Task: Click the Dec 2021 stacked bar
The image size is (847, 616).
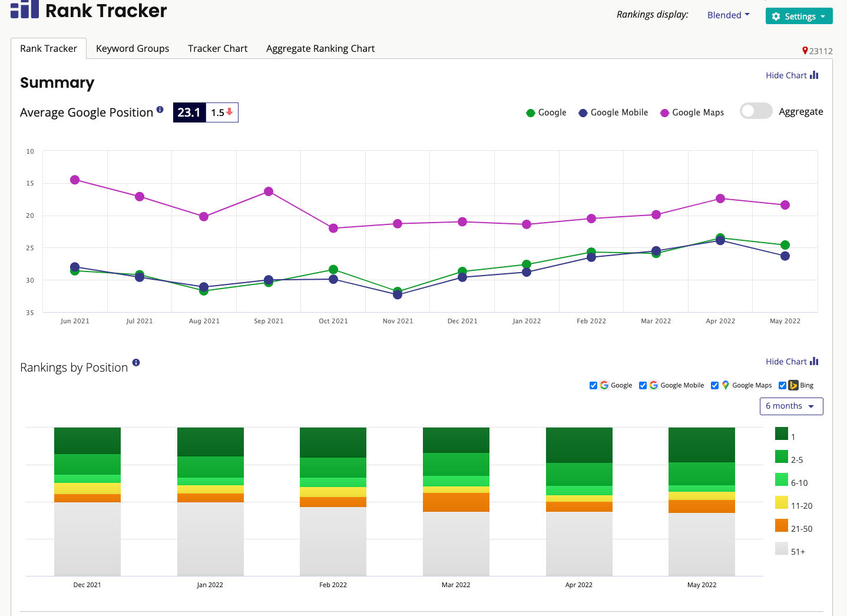Action: (x=87, y=502)
